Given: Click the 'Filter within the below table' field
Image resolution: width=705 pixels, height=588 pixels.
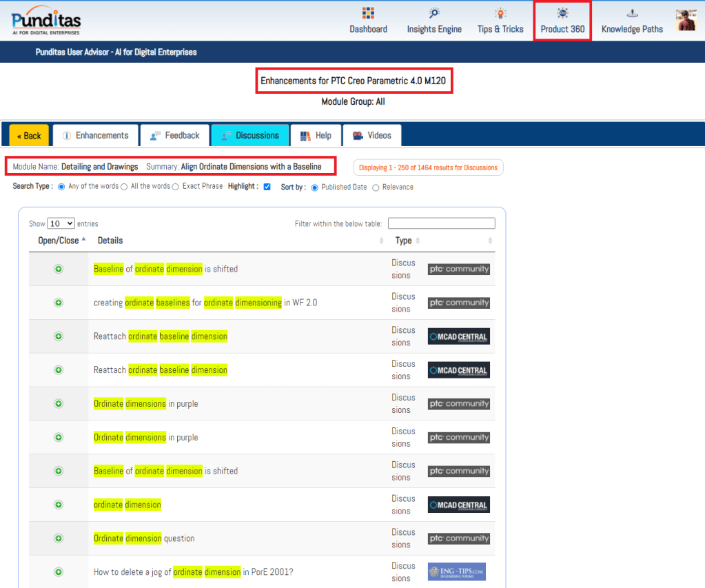Looking at the screenshot, I should pos(441,223).
